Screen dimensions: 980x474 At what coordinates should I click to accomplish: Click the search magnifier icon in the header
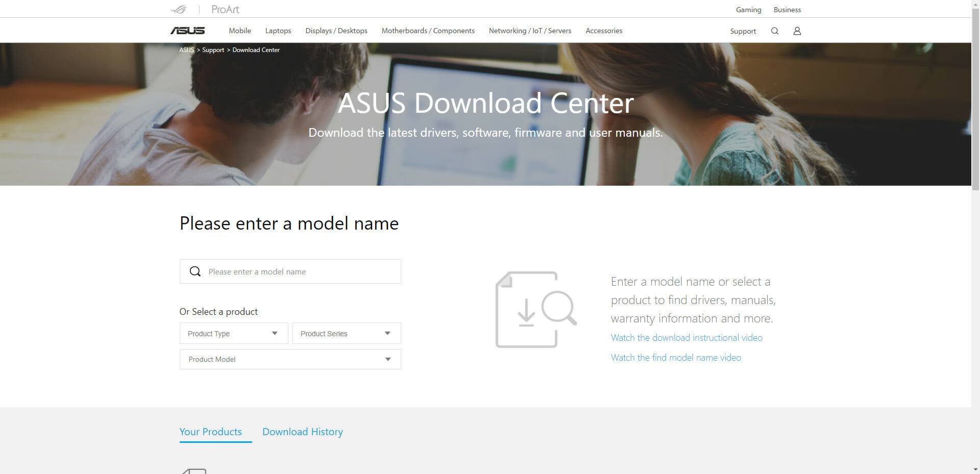click(774, 31)
